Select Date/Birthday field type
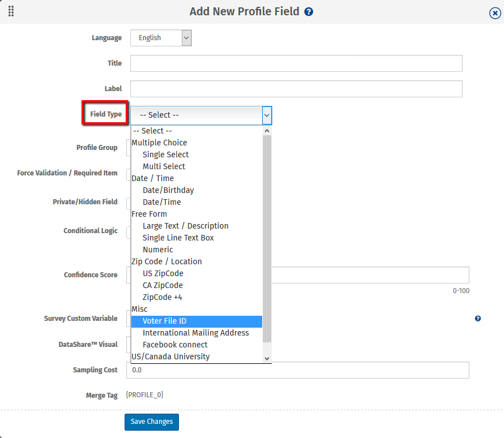504x438 pixels. pyautogui.click(x=168, y=190)
